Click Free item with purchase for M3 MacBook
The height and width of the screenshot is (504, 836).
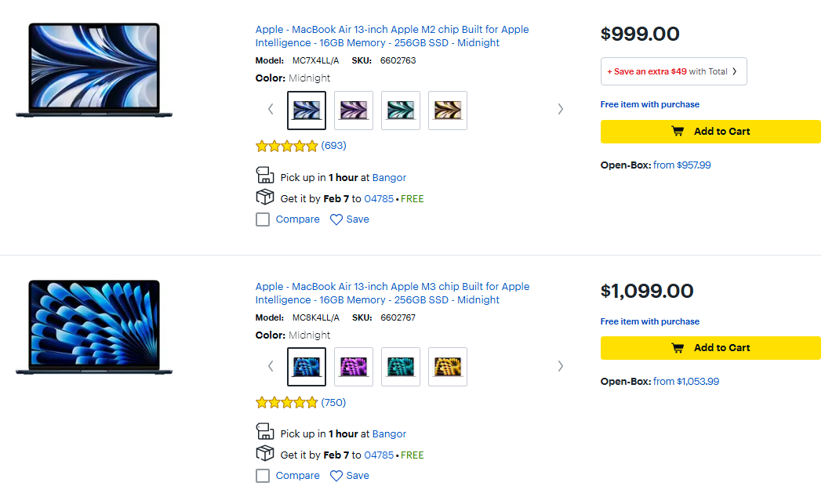point(649,321)
